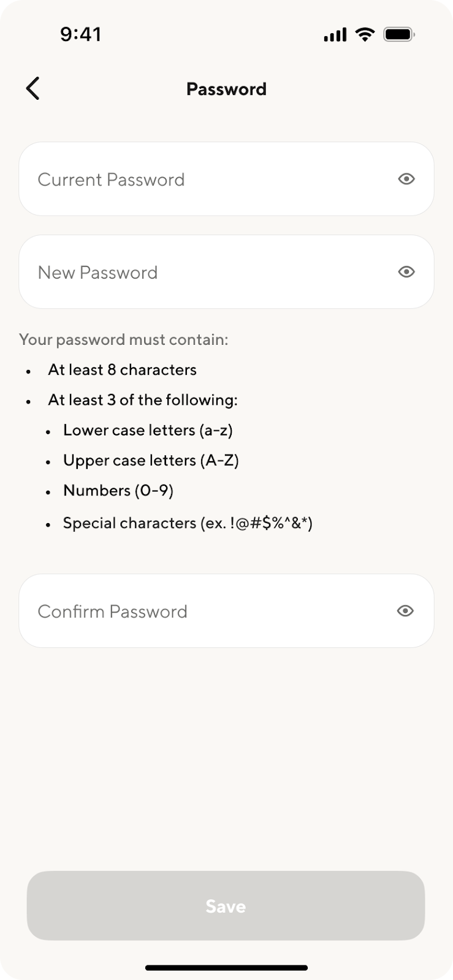Image resolution: width=453 pixels, height=980 pixels.
Task: Click the Password page title
Action: click(226, 89)
